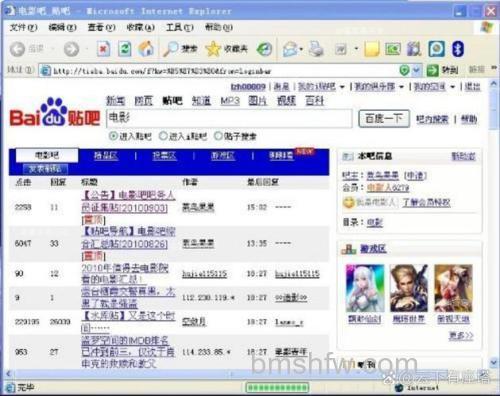Select the 电影吧 tab
The image size is (500, 396).
tap(47, 155)
